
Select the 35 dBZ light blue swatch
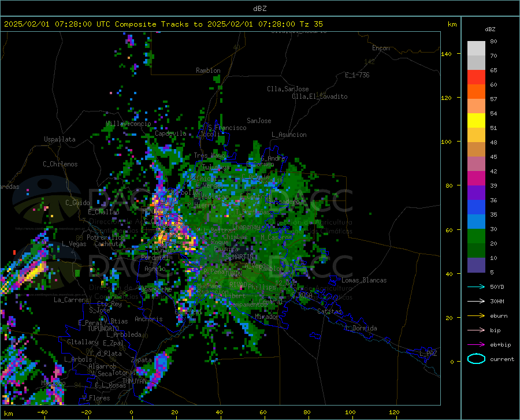point(476,222)
